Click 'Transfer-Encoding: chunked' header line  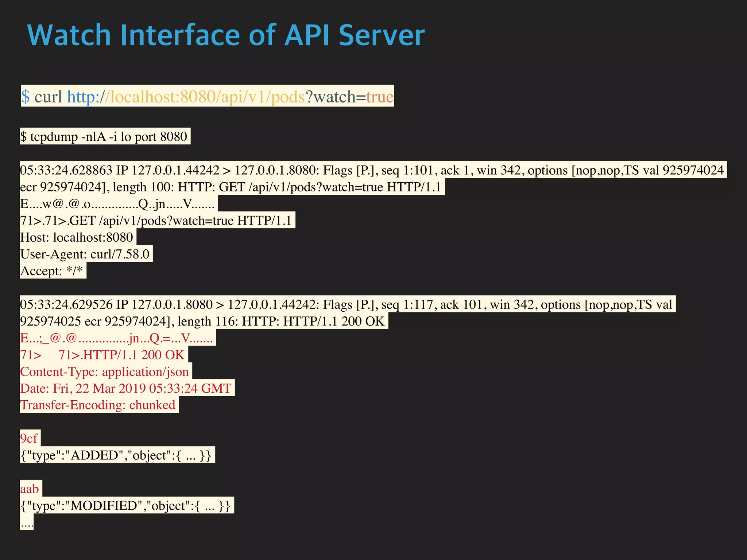tap(98, 405)
